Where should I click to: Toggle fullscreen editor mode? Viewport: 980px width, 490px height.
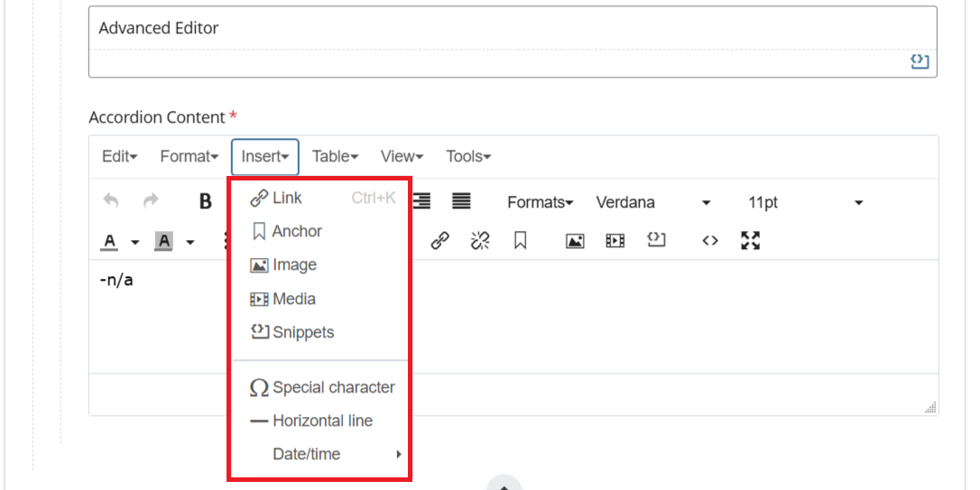(x=751, y=241)
